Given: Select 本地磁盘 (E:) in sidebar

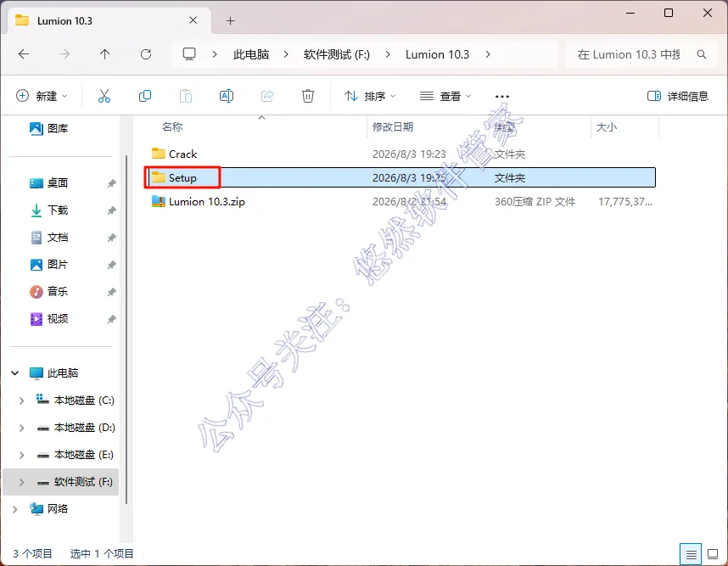Looking at the screenshot, I should pos(83,455).
